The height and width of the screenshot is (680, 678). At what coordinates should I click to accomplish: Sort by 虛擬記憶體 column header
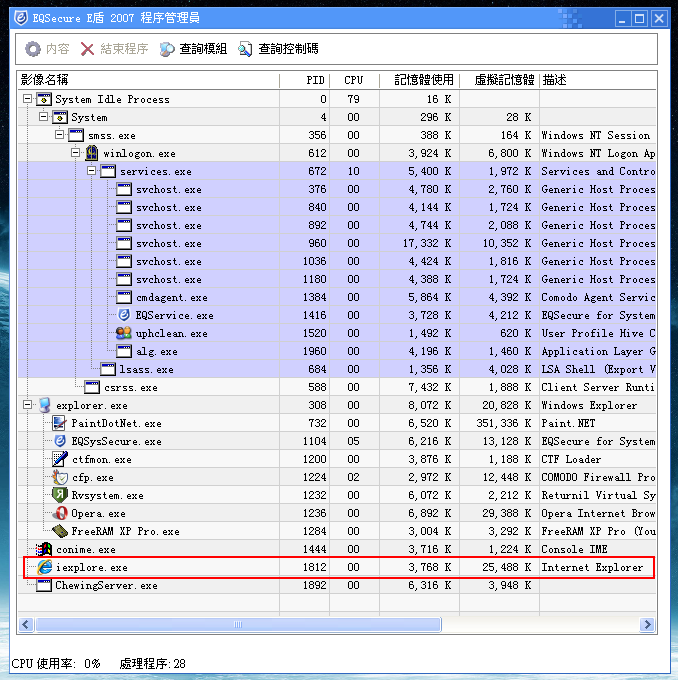pos(499,80)
